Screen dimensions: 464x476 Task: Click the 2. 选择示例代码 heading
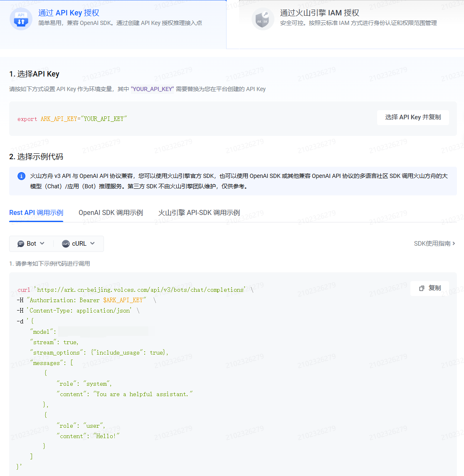[x=36, y=157]
